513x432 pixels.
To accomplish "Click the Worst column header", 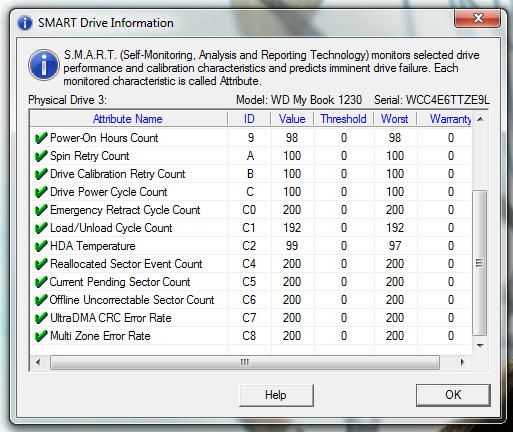I will point(395,119).
